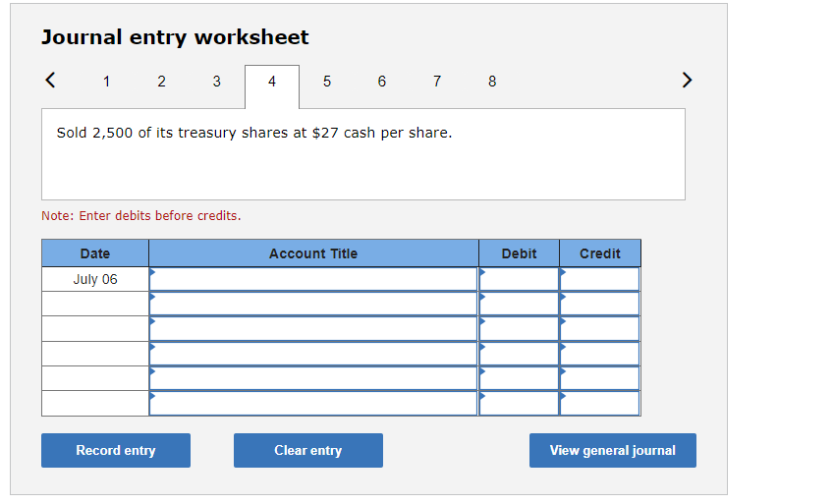This screenshot has width=833, height=504.
Task: Click the Account Title column header
Action: coord(313,253)
